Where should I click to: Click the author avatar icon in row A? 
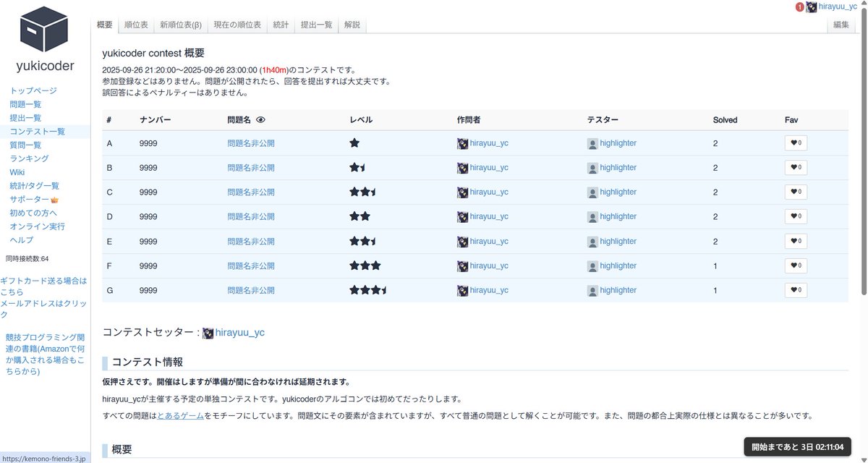point(462,143)
